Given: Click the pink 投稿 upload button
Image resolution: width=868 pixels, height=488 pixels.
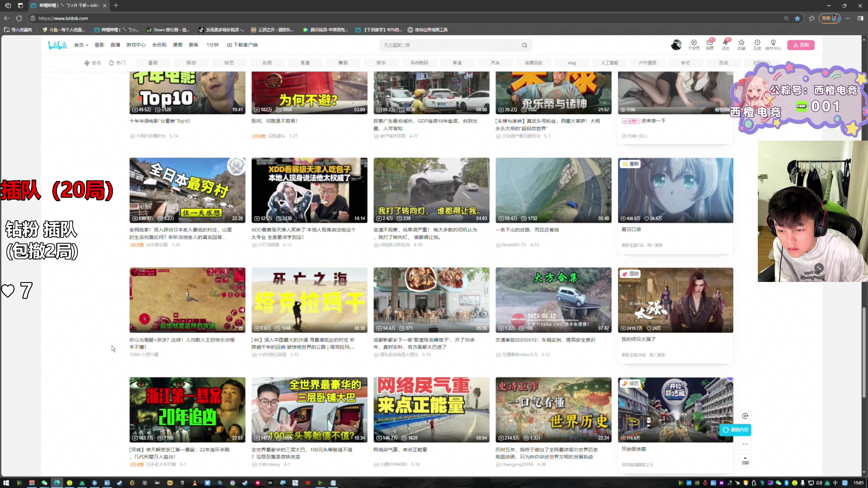Looking at the screenshot, I should click(x=801, y=45).
